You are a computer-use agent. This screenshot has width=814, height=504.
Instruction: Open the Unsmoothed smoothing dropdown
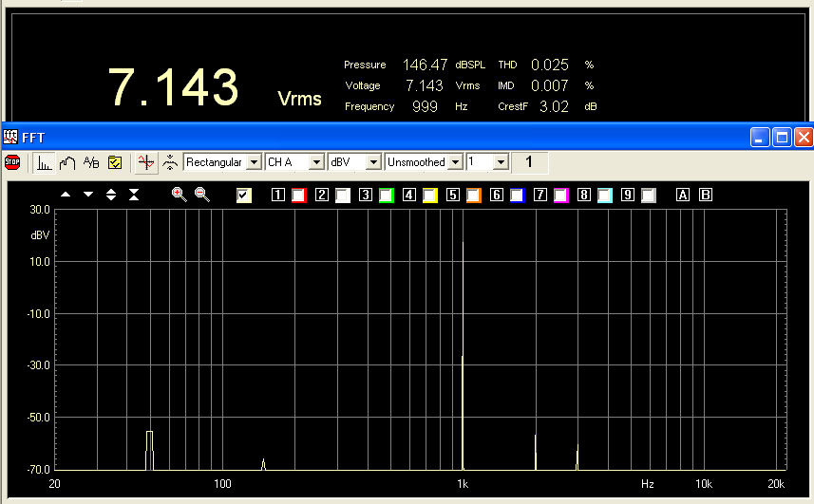coord(456,162)
